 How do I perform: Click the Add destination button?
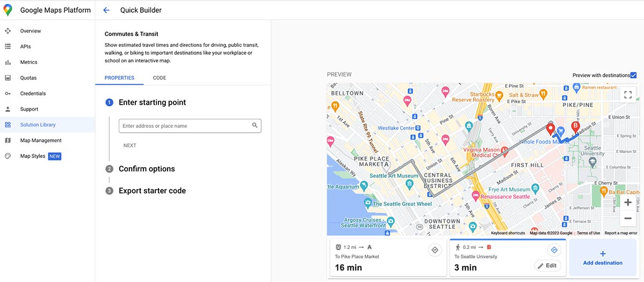603,258
